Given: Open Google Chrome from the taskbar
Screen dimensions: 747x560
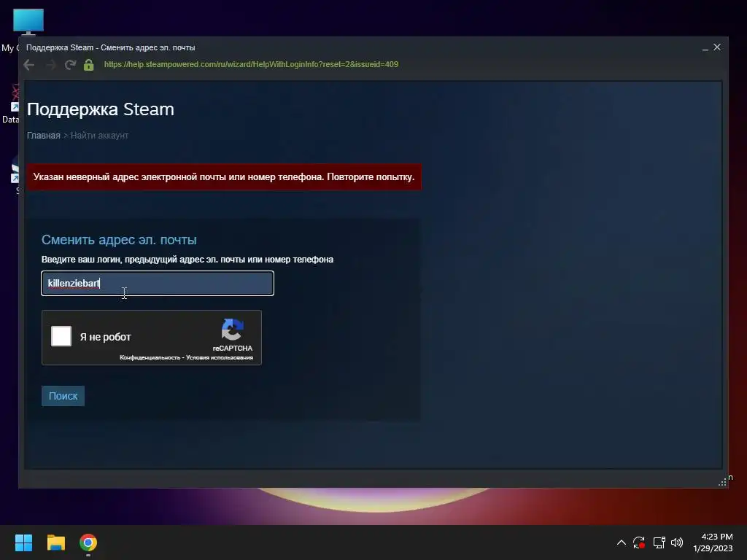Looking at the screenshot, I should [x=88, y=542].
